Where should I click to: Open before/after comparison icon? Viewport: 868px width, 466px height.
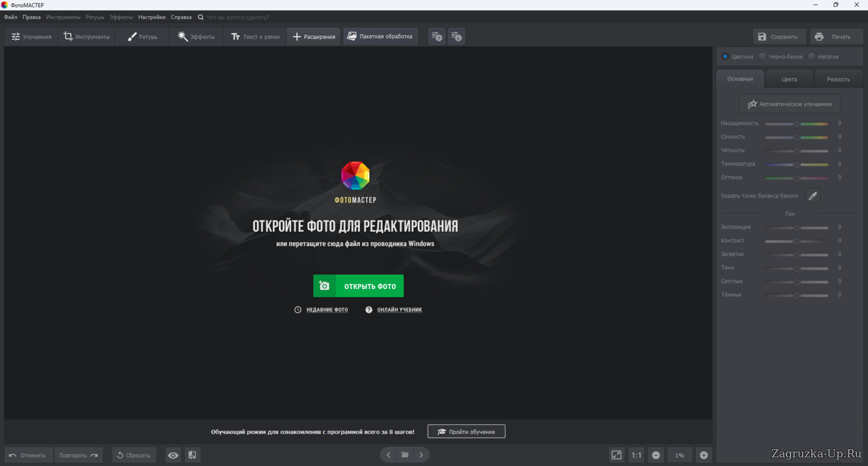coord(192,455)
